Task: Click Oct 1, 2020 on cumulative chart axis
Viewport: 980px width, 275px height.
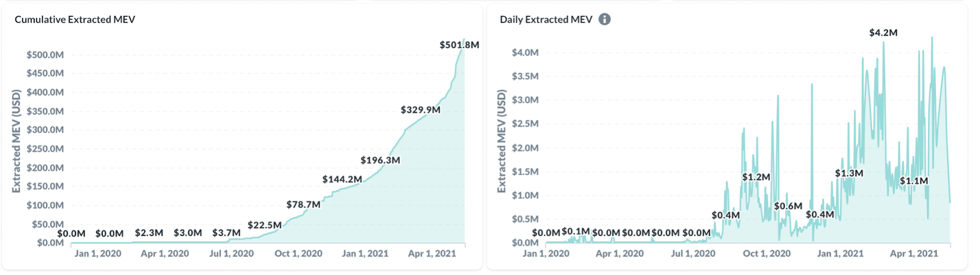Action: (298, 253)
